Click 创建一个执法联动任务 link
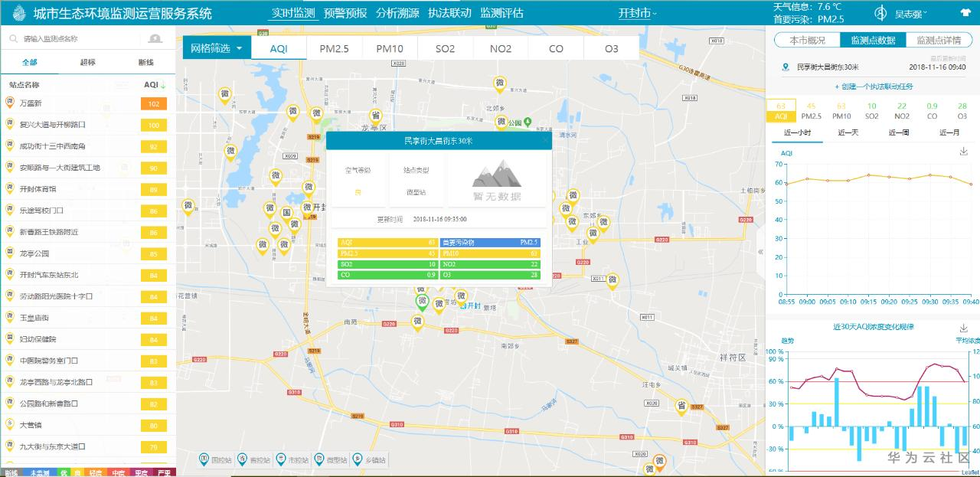Image resolution: width=980 pixels, height=477 pixels. (874, 87)
